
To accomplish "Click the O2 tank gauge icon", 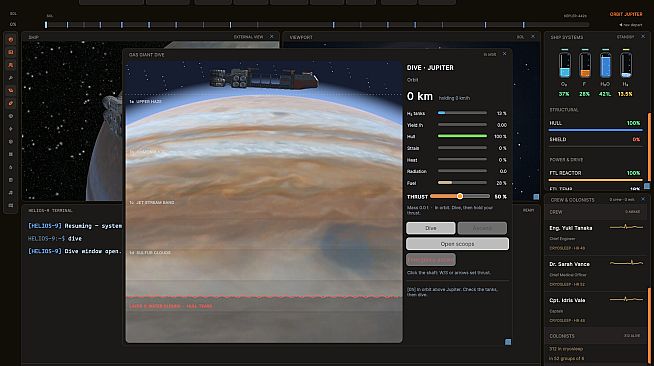I will pos(564,64).
